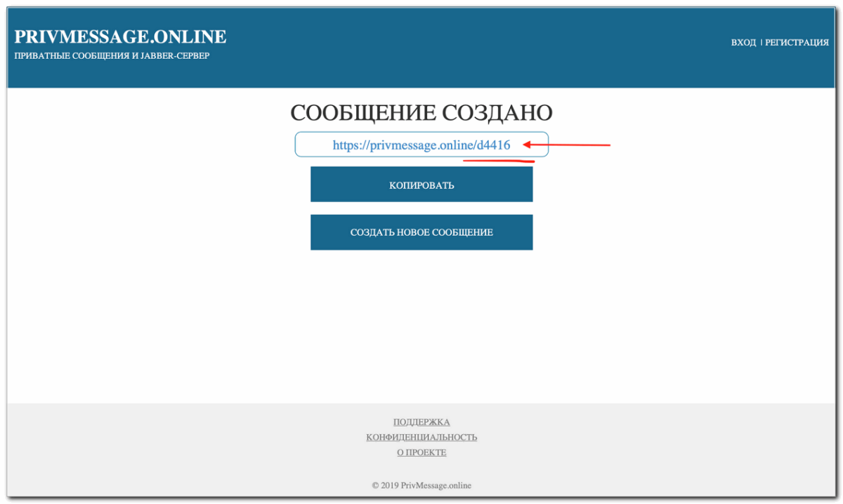
Task: Copy the message link via КОПИРОВАТЬ
Action: coord(421,184)
